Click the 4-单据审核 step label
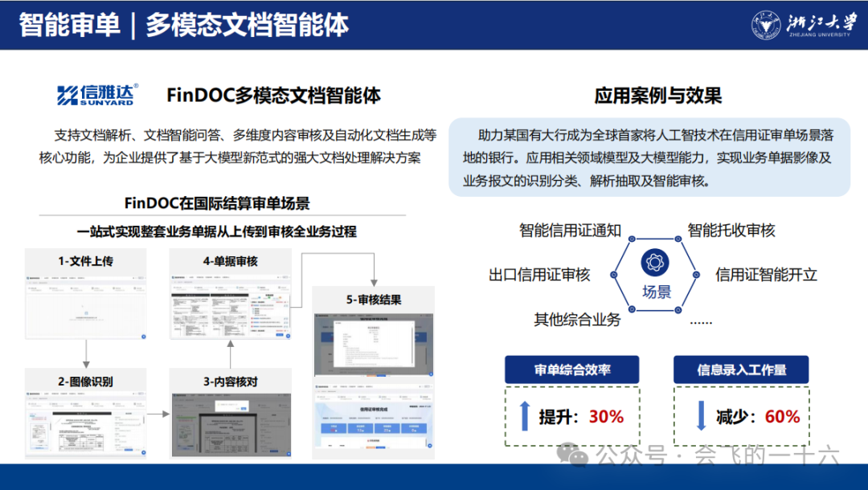 (231, 261)
